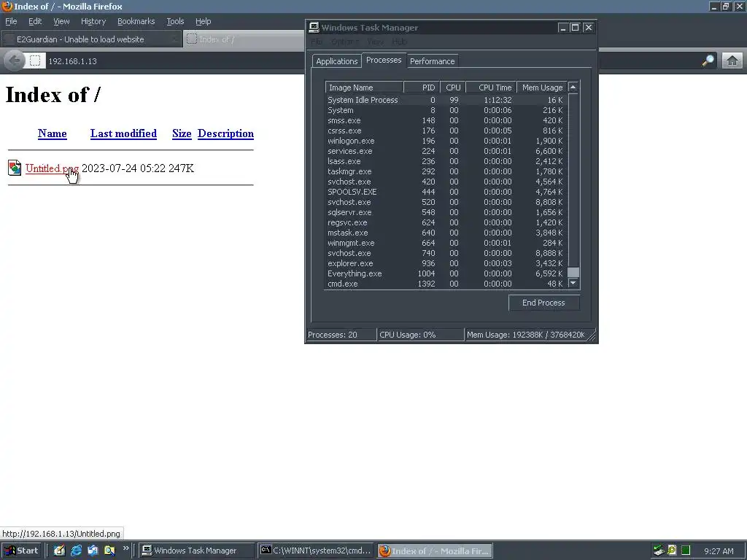Click the address bar showing 192.168.1.13
Viewport: 747px width, 560px height.
175,61
